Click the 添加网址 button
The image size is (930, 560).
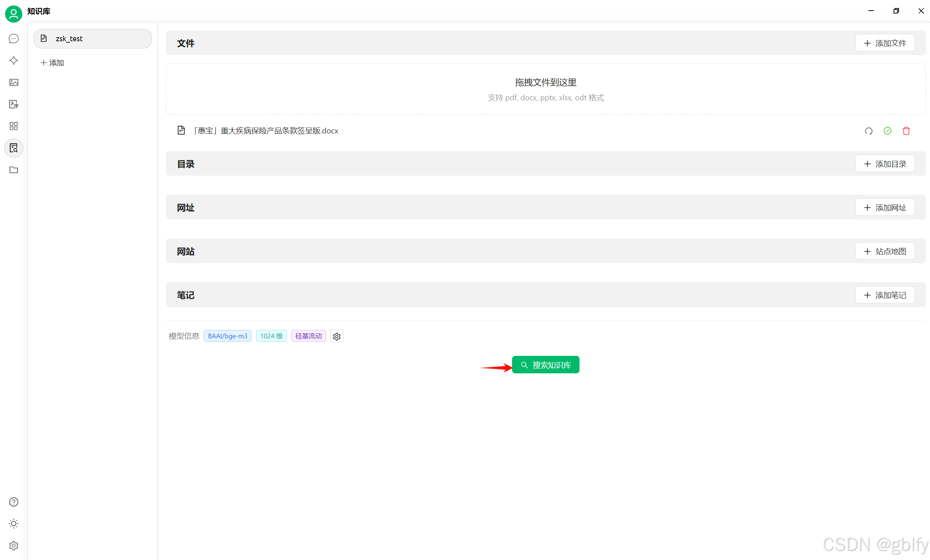[885, 207]
